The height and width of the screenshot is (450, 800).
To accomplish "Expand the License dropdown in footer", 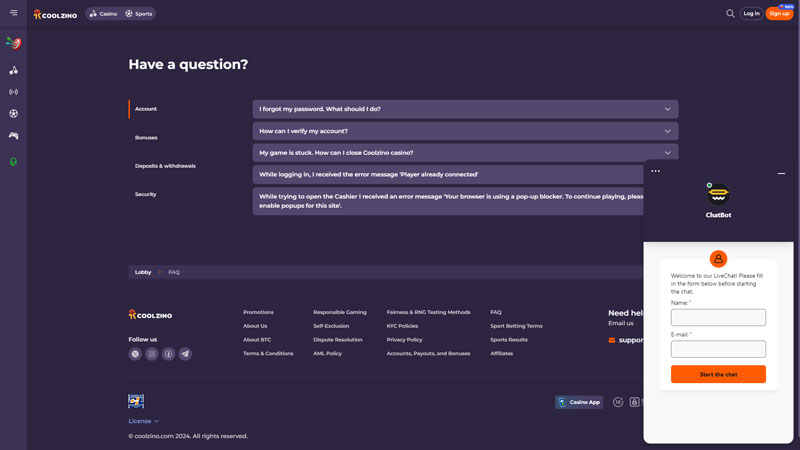I will click(x=143, y=421).
